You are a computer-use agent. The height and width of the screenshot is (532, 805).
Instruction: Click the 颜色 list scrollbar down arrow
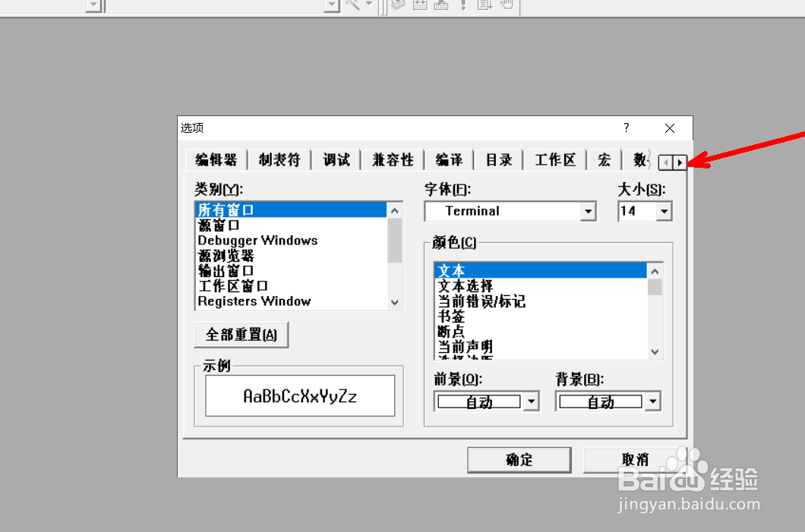pyautogui.click(x=654, y=351)
